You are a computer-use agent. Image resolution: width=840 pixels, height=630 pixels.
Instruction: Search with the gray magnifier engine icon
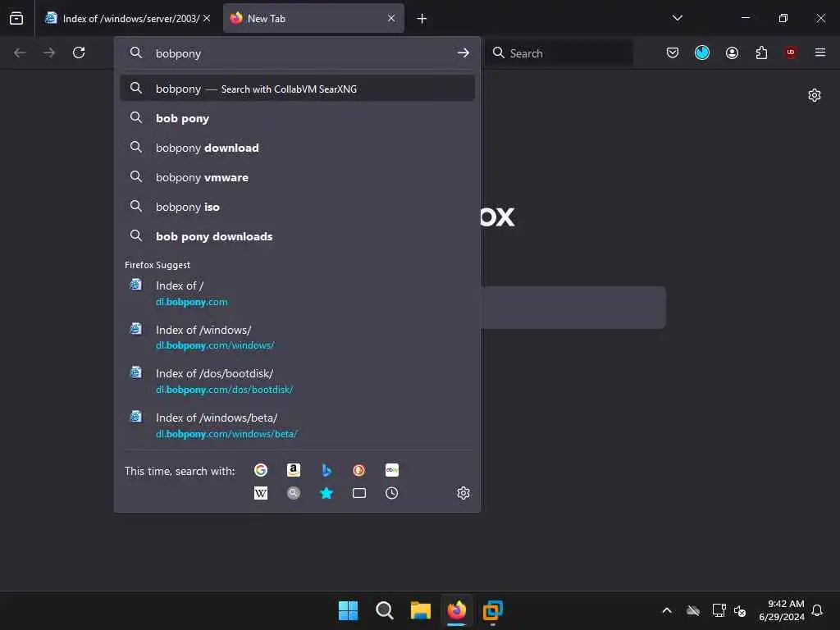(294, 493)
